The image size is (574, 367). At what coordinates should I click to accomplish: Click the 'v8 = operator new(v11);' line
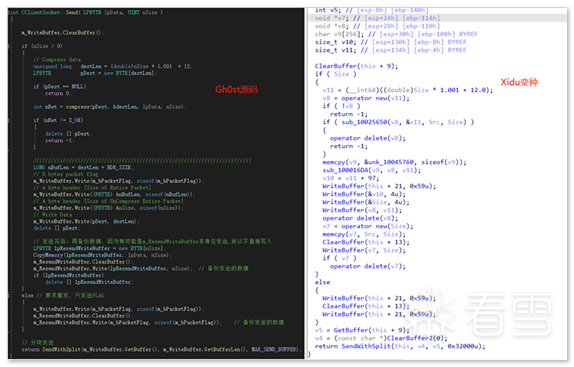coord(366,98)
